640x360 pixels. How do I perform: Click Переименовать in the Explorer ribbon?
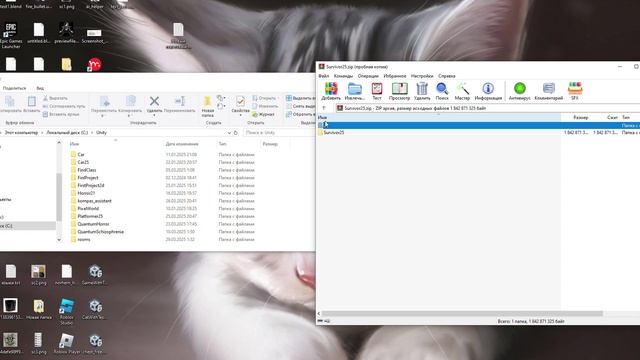click(x=180, y=104)
